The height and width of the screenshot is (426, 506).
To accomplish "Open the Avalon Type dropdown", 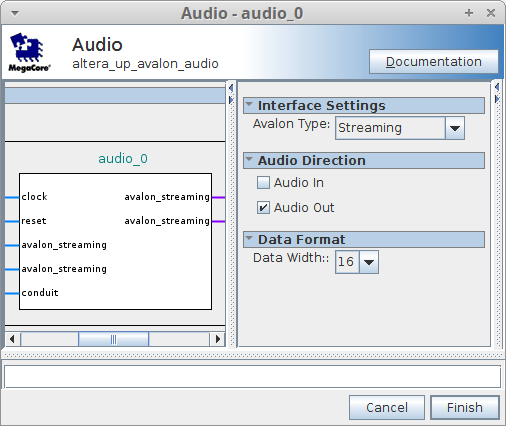I will tap(455, 128).
